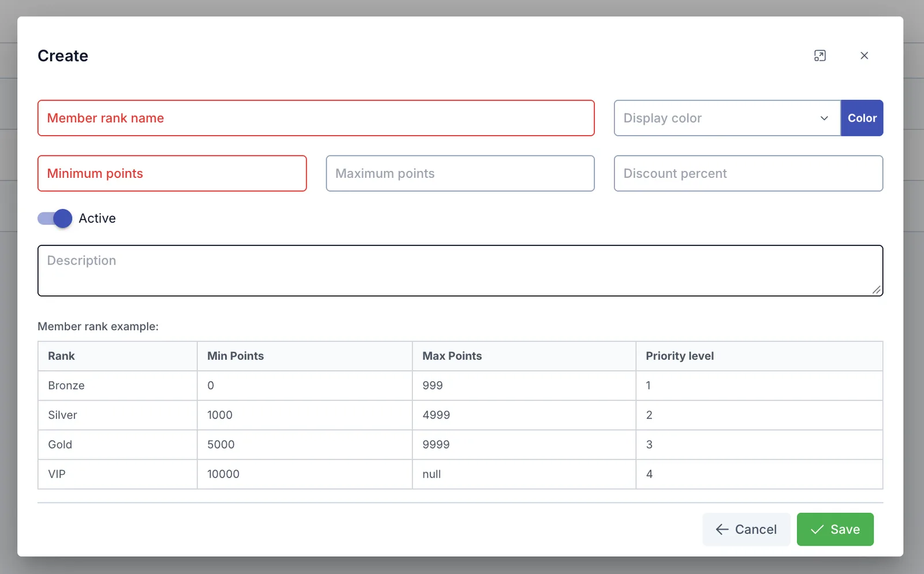Click the expand dialog fullscreen icon

[x=819, y=55]
